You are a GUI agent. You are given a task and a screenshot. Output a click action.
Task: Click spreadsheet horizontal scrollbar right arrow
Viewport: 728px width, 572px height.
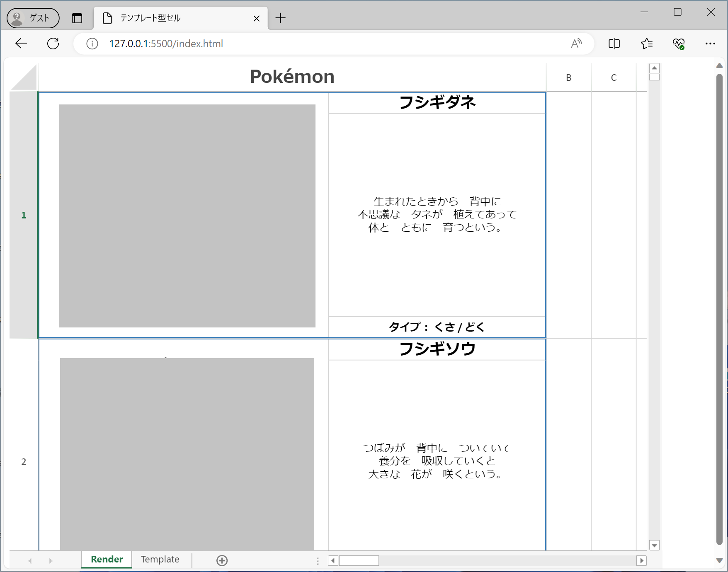coord(642,561)
